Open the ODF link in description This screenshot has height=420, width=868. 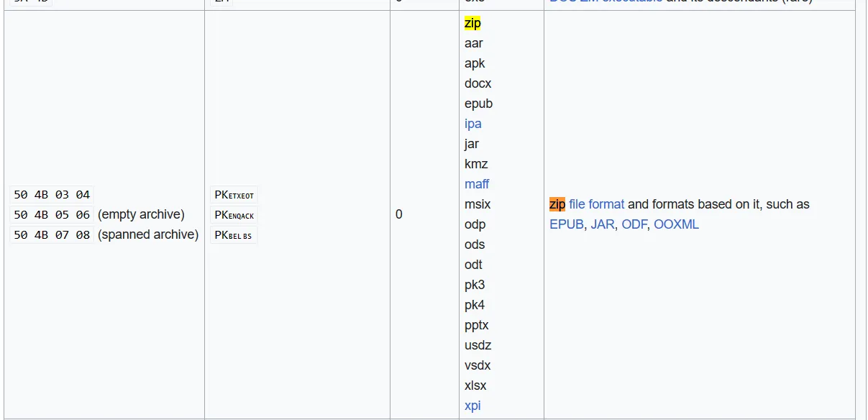[634, 224]
